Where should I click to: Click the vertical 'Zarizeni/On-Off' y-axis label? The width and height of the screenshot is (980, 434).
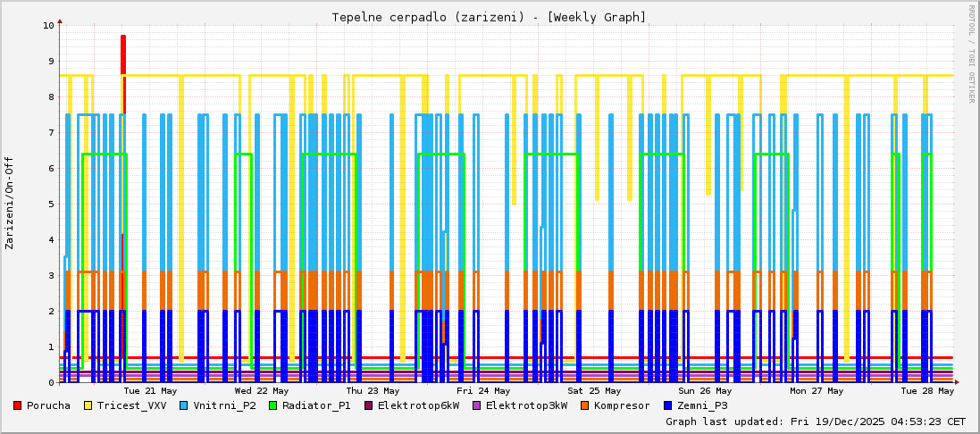[x=10, y=203]
